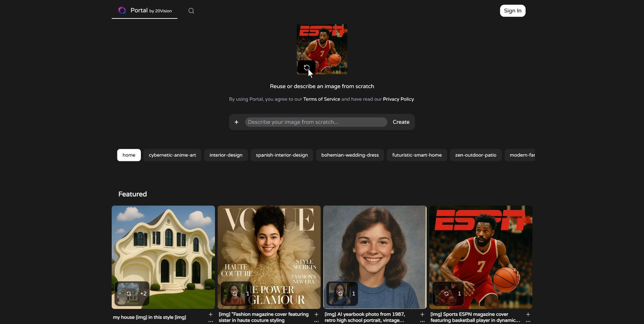Image resolution: width=644 pixels, height=324 pixels.
Task: Open the Terms of Service link
Action: [x=321, y=99]
